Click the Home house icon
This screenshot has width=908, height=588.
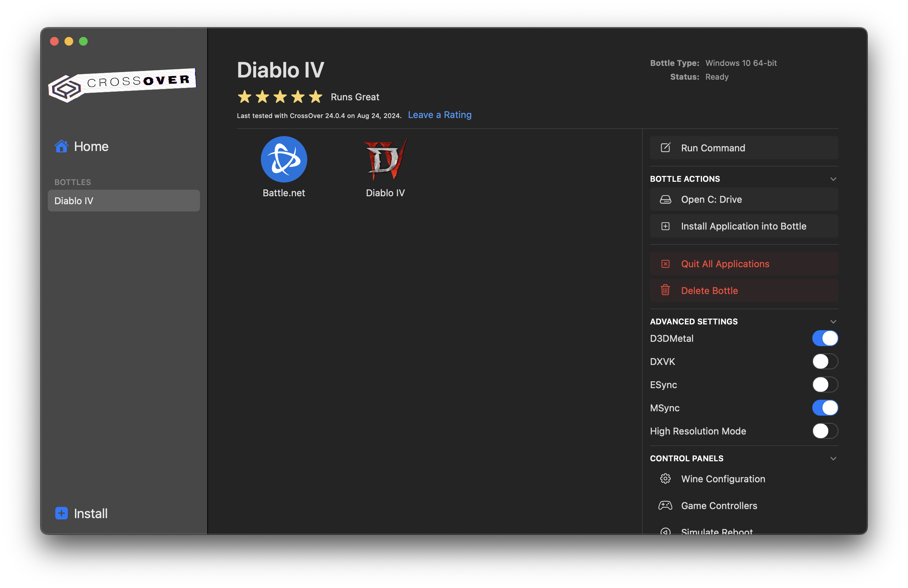[61, 146]
